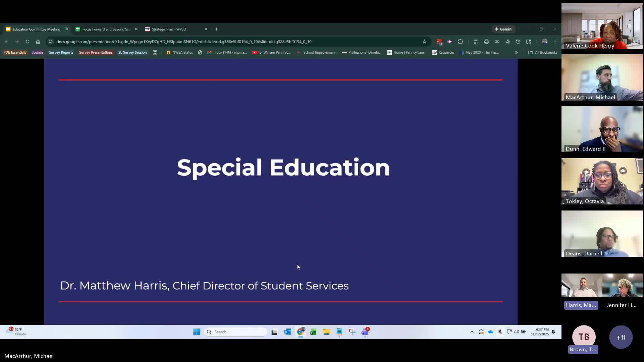Toggle the speaker volume icon in the tray
The height and width of the screenshot is (362, 644).
[516, 332]
